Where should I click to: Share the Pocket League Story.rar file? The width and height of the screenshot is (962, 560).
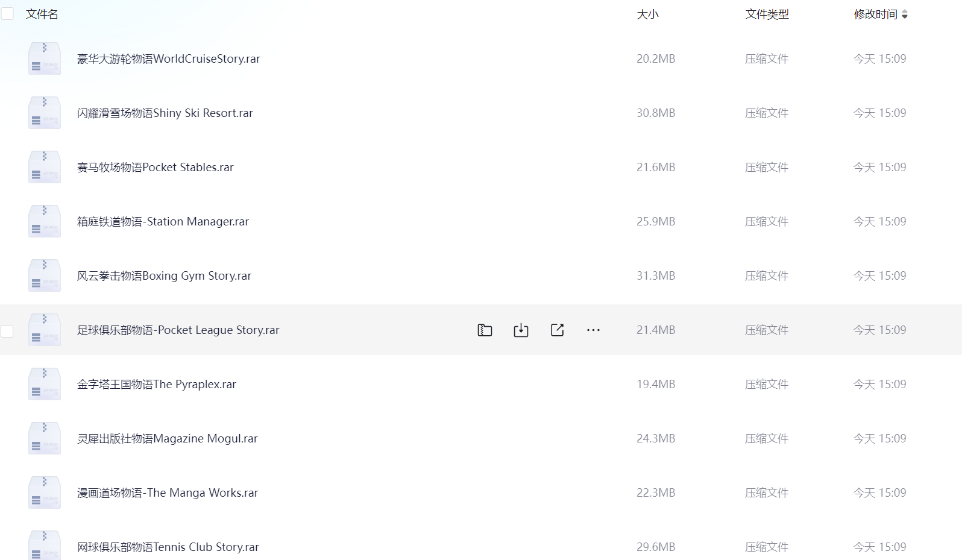[x=557, y=330]
